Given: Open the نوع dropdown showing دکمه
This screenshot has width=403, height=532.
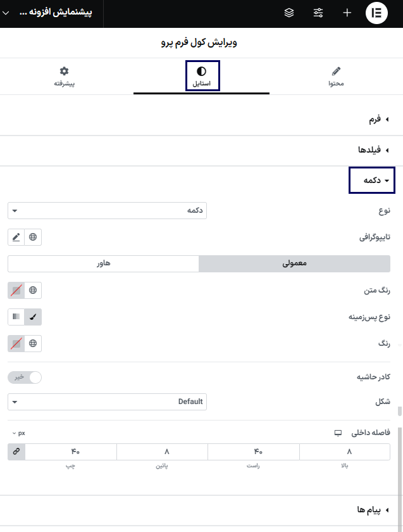Looking at the screenshot, I should [x=107, y=211].
